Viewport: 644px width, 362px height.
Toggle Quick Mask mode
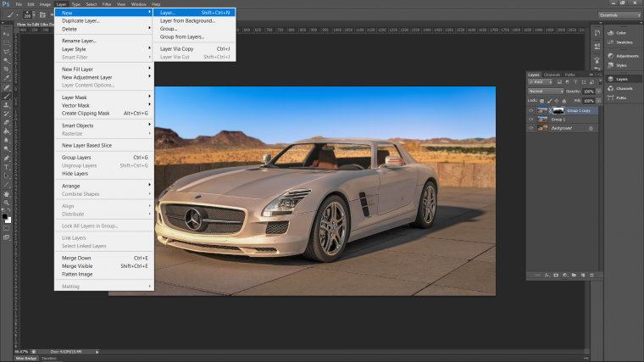pos(6,228)
